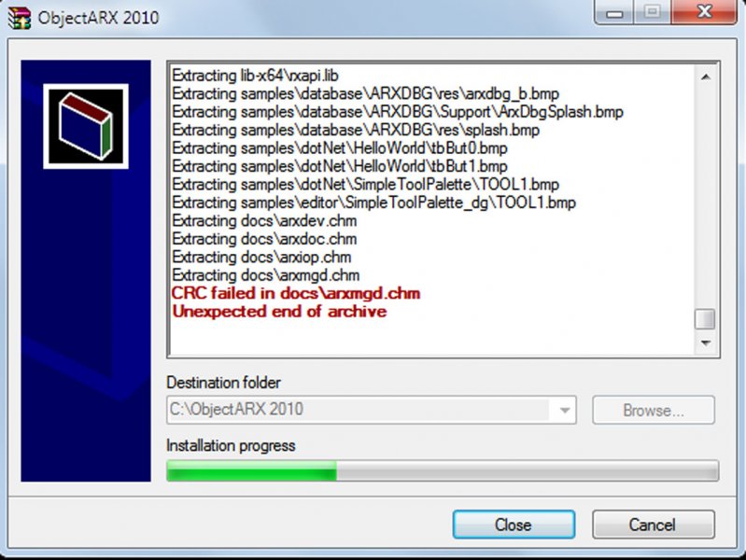Minimize the ObjectARX 2010 window
This screenshot has height=560, width=746.
point(614,12)
